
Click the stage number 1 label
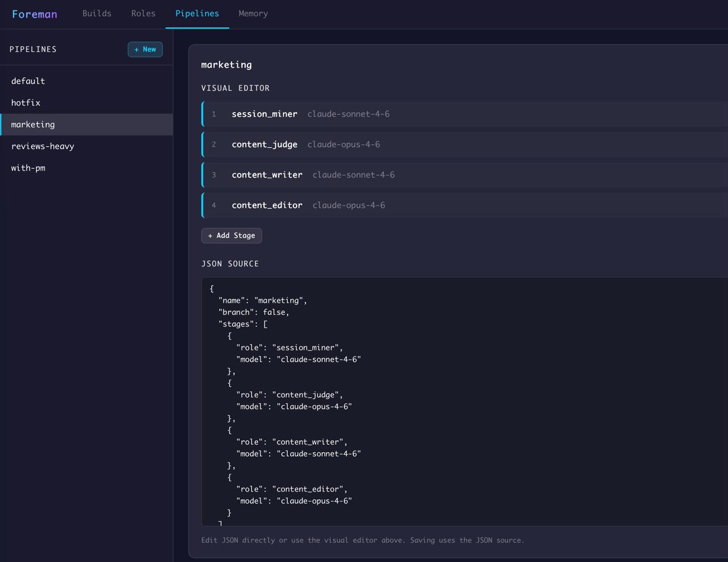coord(214,114)
